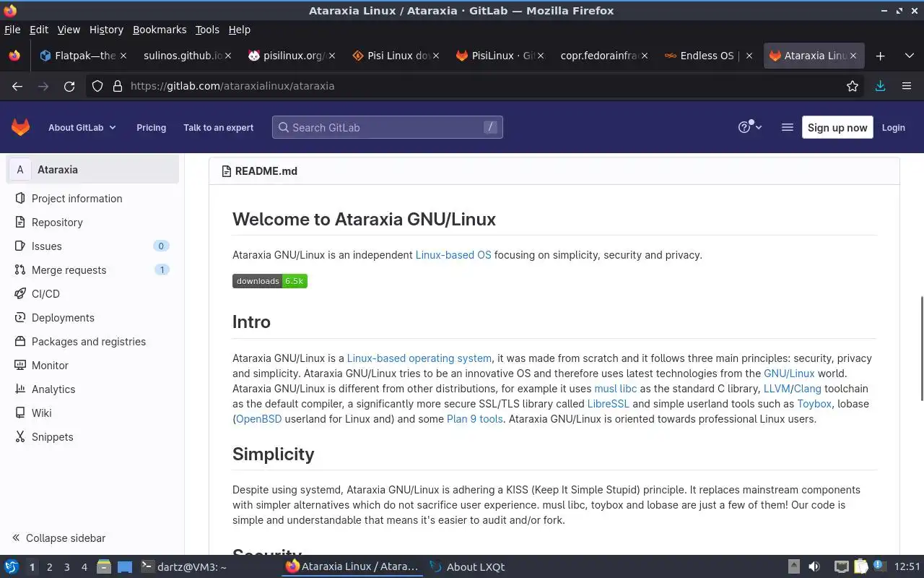
Task: Open the Repository sidebar section
Action: [x=92, y=223]
